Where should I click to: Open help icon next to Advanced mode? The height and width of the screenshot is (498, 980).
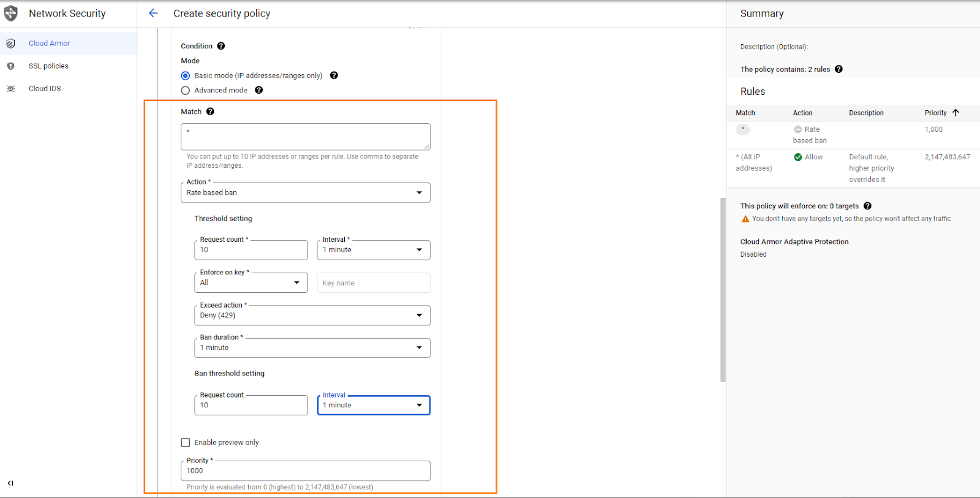coord(259,90)
